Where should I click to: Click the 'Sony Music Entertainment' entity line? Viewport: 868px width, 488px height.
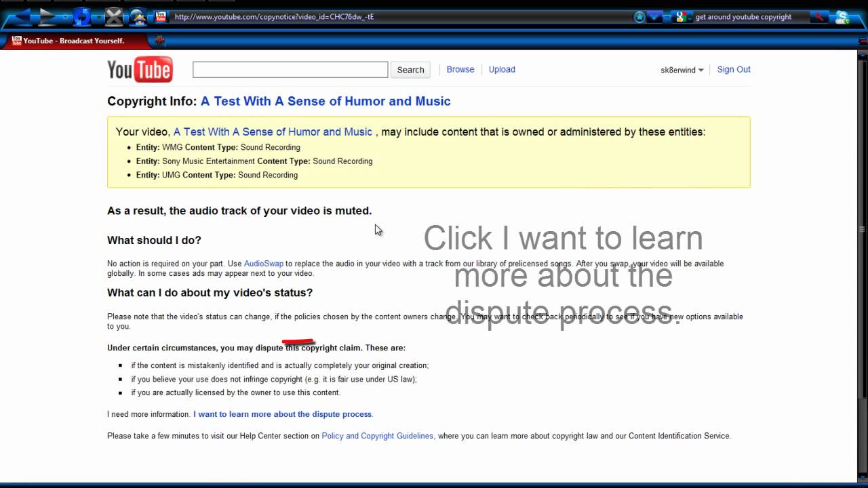coord(254,161)
